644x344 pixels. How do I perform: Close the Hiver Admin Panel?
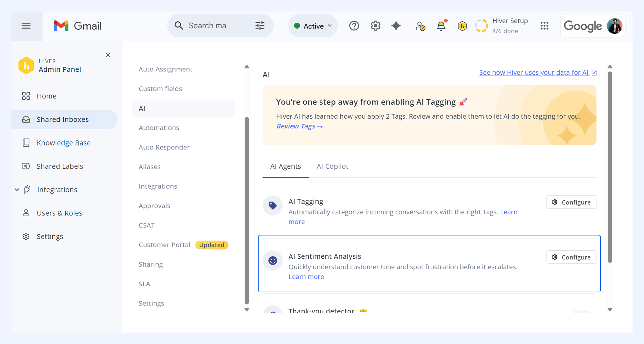point(108,55)
